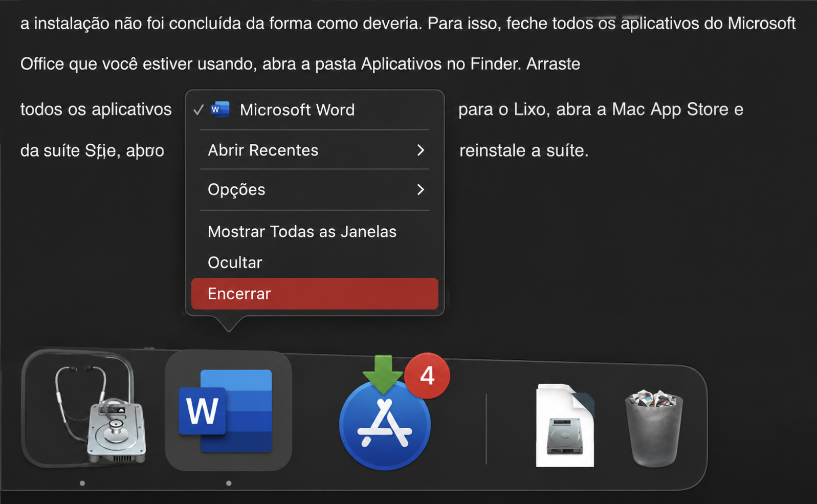Open the Trash in the Dock
This screenshot has width=817, height=504.
pos(654,428)
